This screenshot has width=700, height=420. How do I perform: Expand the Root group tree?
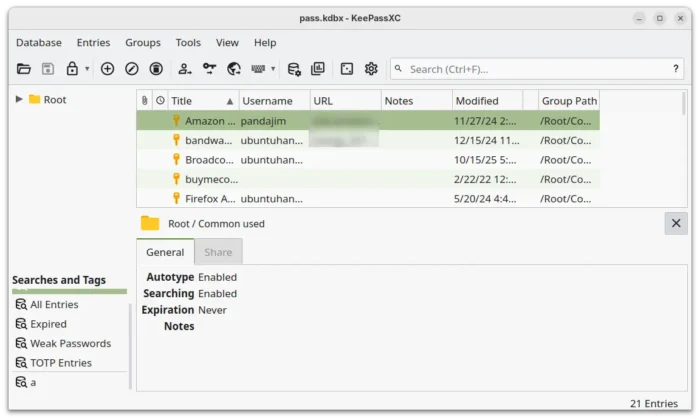click(x=19, y=99)
